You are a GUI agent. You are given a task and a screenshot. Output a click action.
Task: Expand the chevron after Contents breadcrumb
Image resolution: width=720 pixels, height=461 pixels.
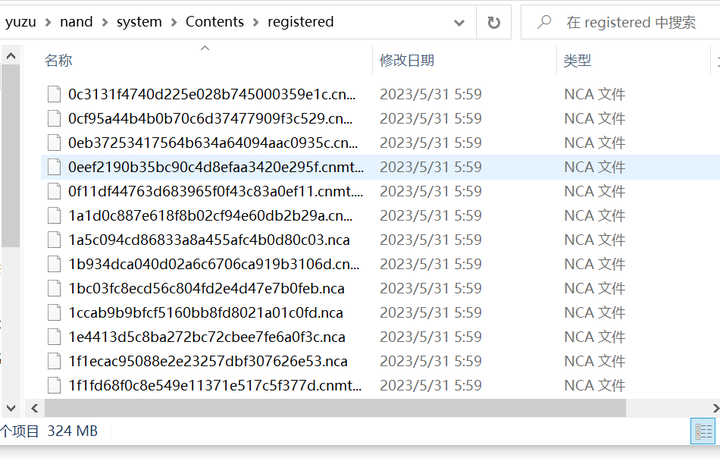[x=256, y=22]
